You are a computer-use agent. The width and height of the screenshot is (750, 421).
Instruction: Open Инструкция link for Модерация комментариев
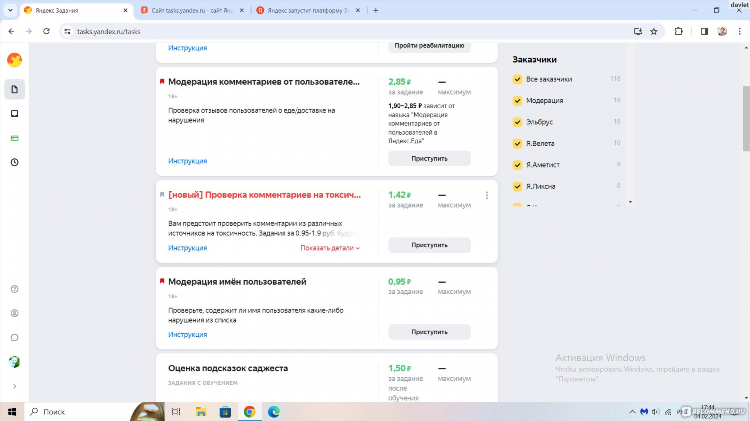point(188,161)
